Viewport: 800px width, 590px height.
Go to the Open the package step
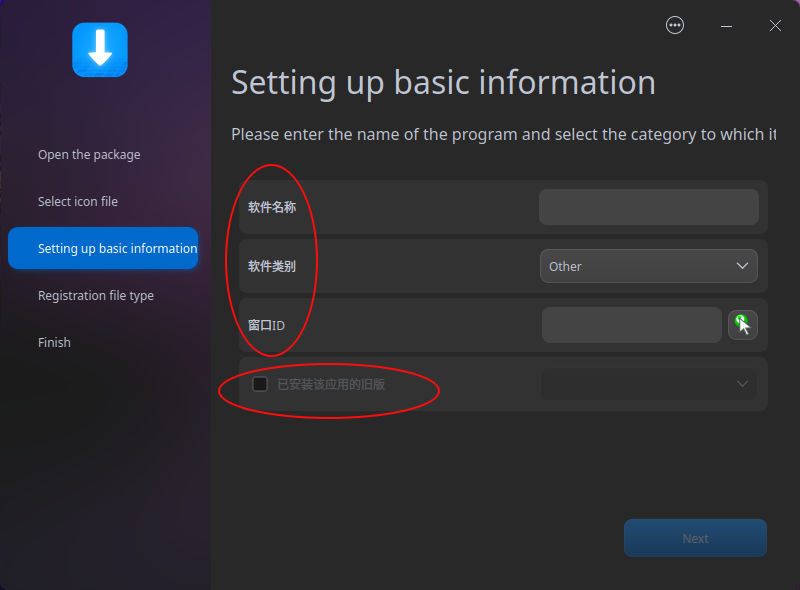[x=89, y=155]
